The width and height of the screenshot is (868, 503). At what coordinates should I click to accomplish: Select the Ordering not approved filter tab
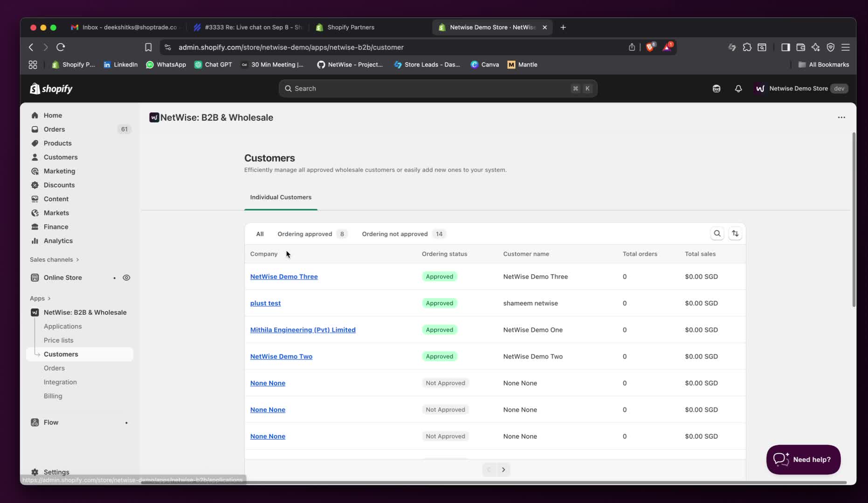click(x=404, y=234)
